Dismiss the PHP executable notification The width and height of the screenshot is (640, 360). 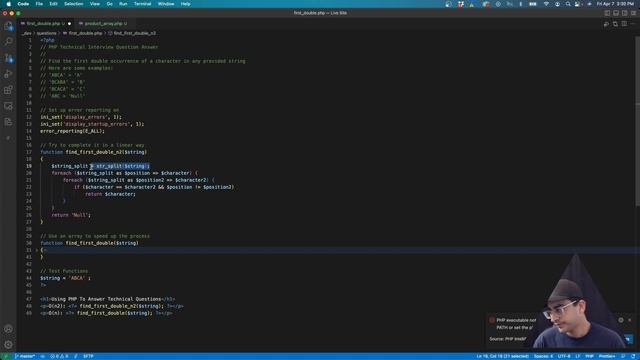pos(630,320)
